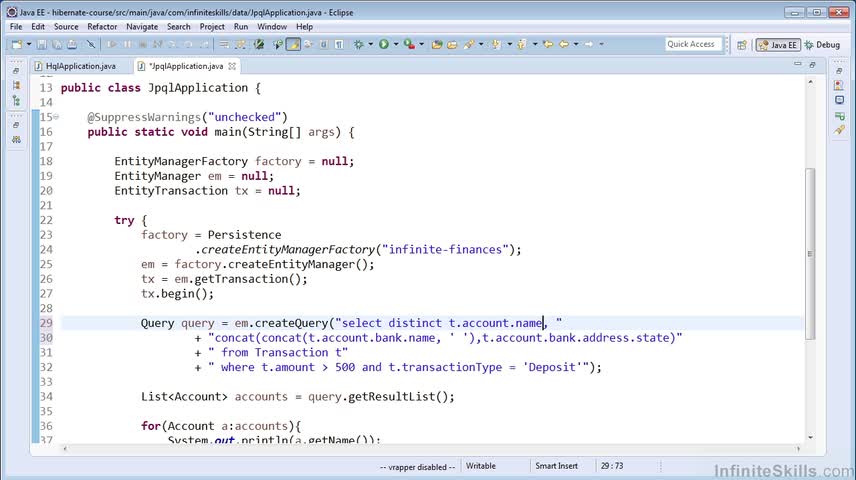Screen dimensions: 856x480
Task: Click 'getResultList' on line 34
Action: [391, 397]
